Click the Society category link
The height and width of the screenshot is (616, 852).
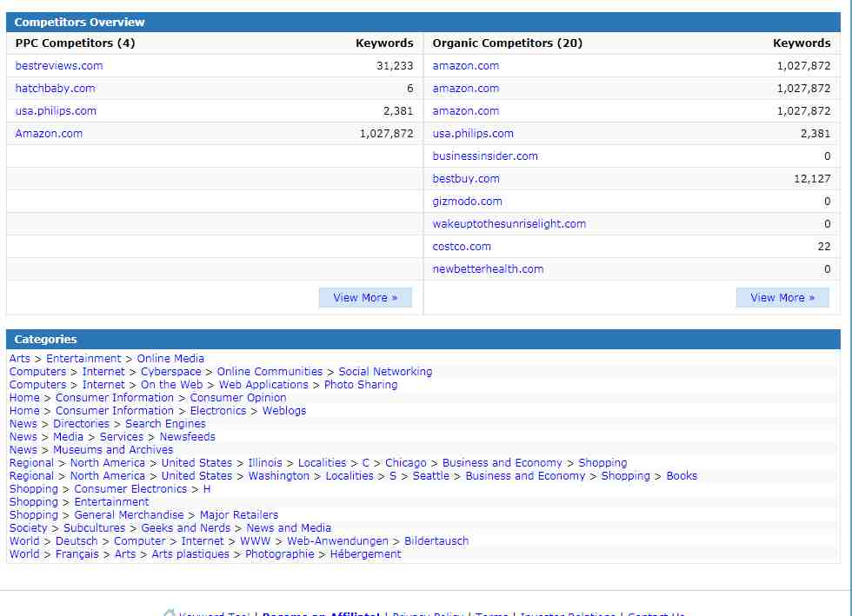pos(28,528)
